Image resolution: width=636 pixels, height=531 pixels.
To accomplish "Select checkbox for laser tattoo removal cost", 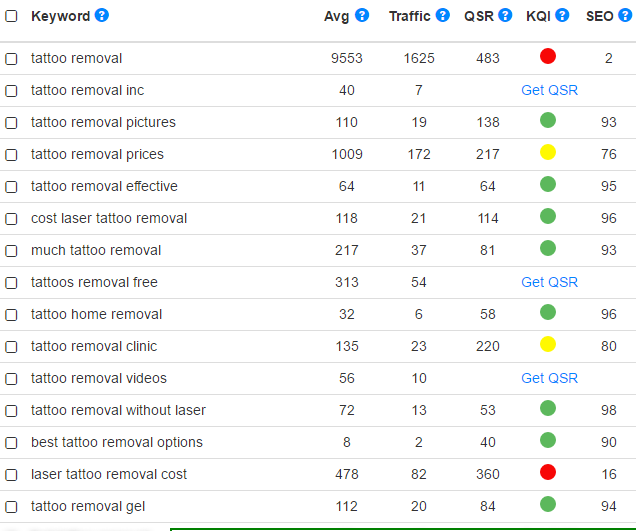I will click(11, 475).
